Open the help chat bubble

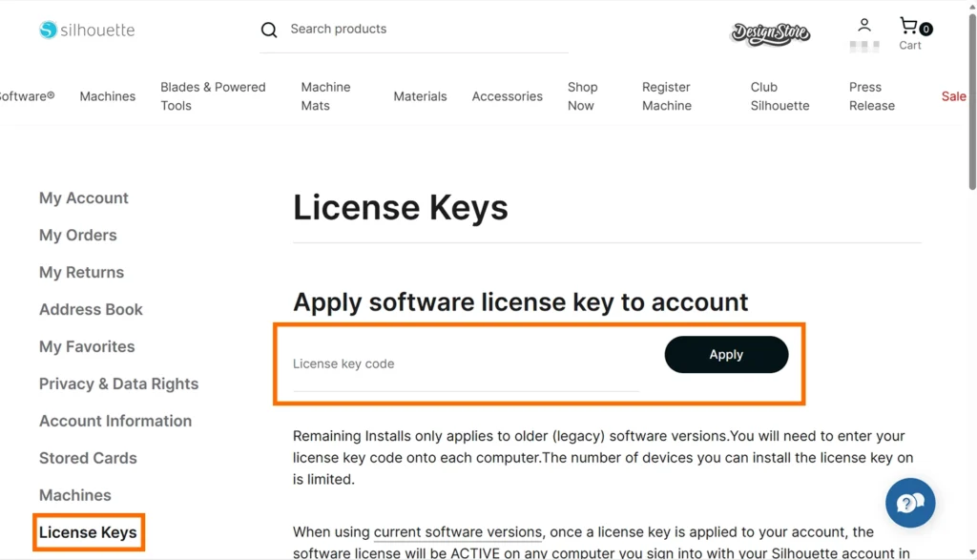910,503
